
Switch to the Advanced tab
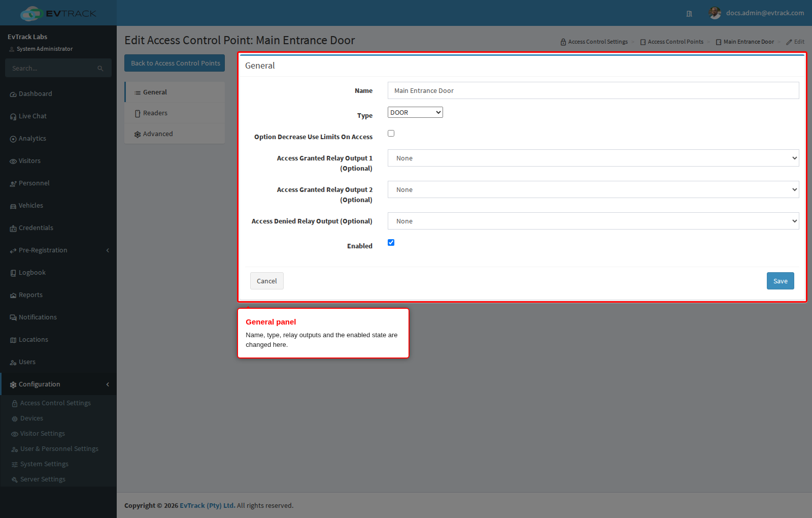tap(175, 134)
